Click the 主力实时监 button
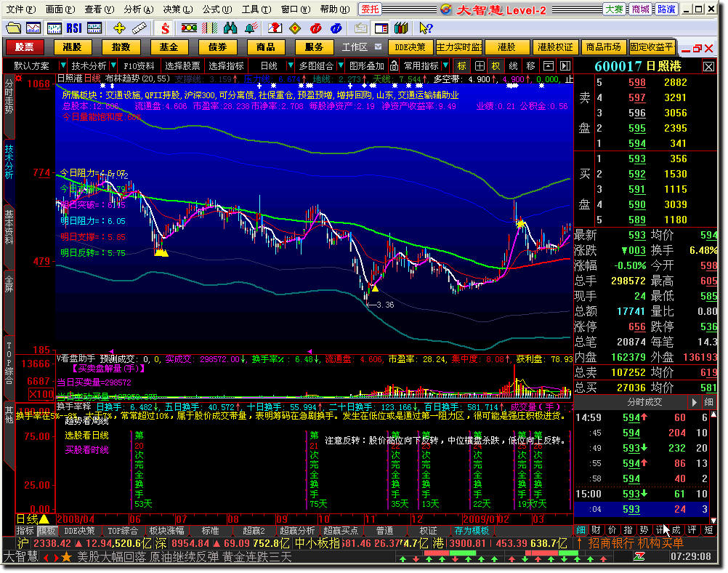The height and width of the screenshot is (573, 728). (458, 47)
